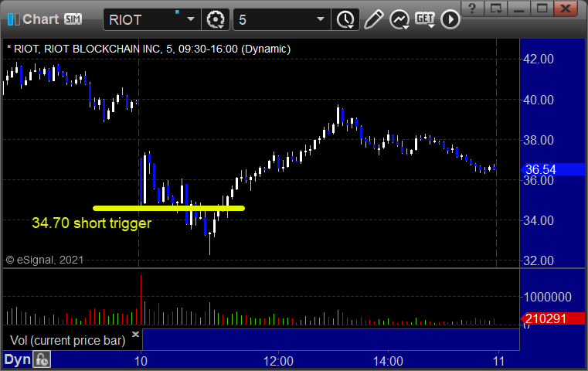
Task: Close the Vol study label with x
Action: coord(135,334)
